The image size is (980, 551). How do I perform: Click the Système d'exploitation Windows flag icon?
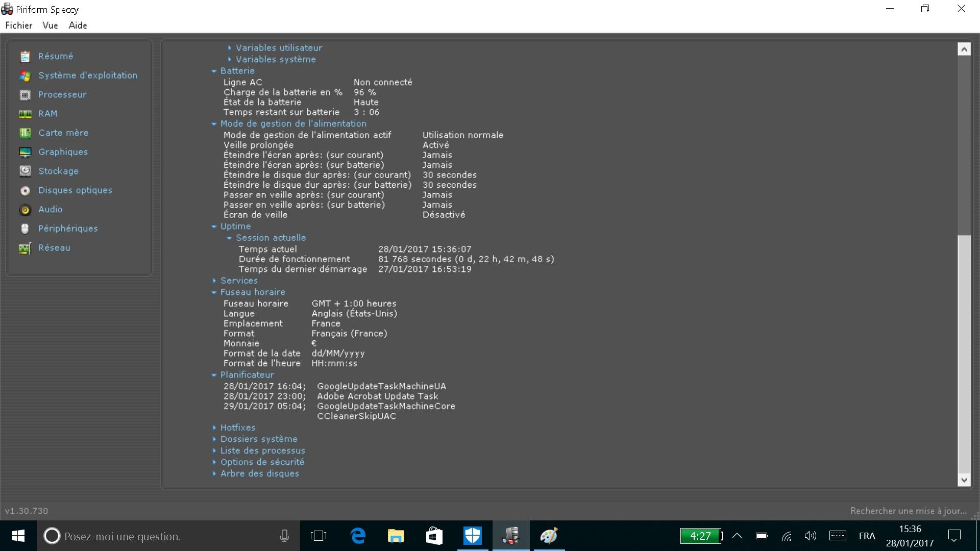pos(25,76)
